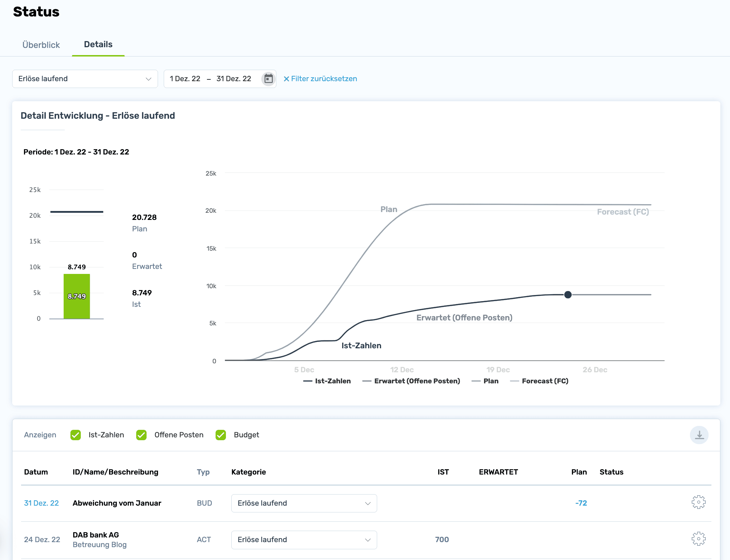Click the start date 1 Dez. 22 field
This screenshot has width=730, height=560.
coord(185,79)
